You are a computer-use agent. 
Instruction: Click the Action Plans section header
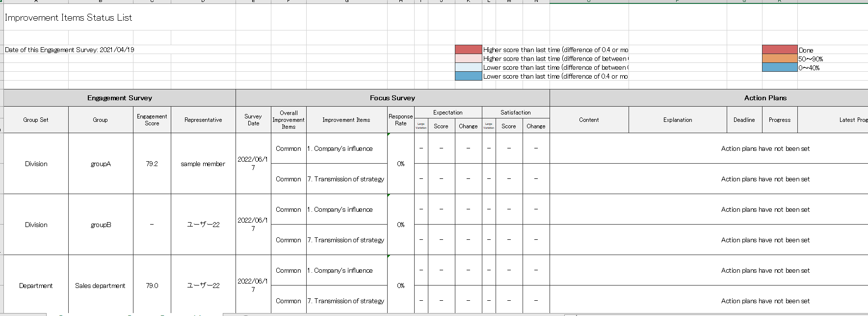pos(764,98)
